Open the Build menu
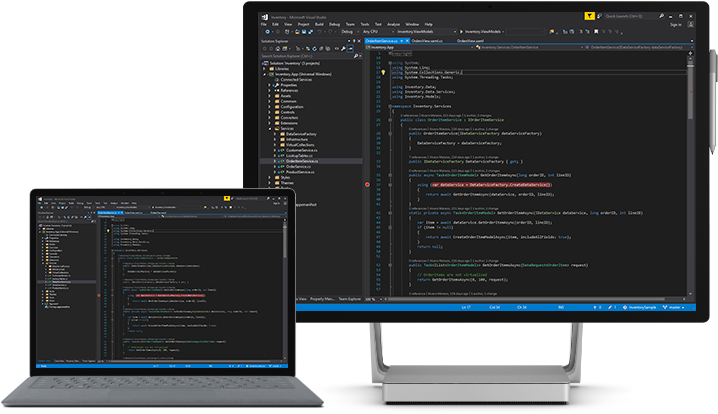This screenshot has height=414, width=718. tap(319, 24)
